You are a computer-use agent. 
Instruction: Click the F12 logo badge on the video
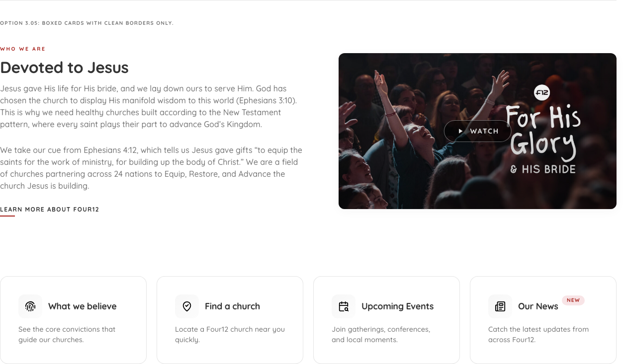pyautogui.click(x=542, y=93)
